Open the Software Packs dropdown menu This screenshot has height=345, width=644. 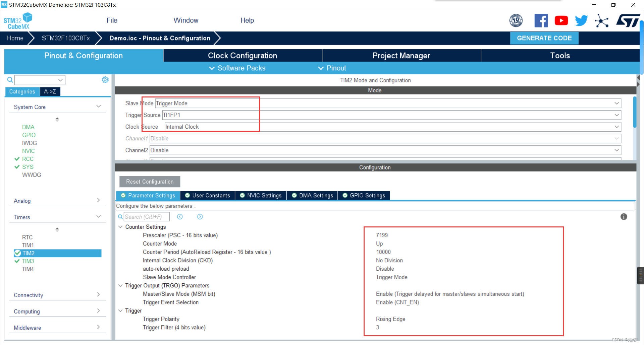click(237, 68)
